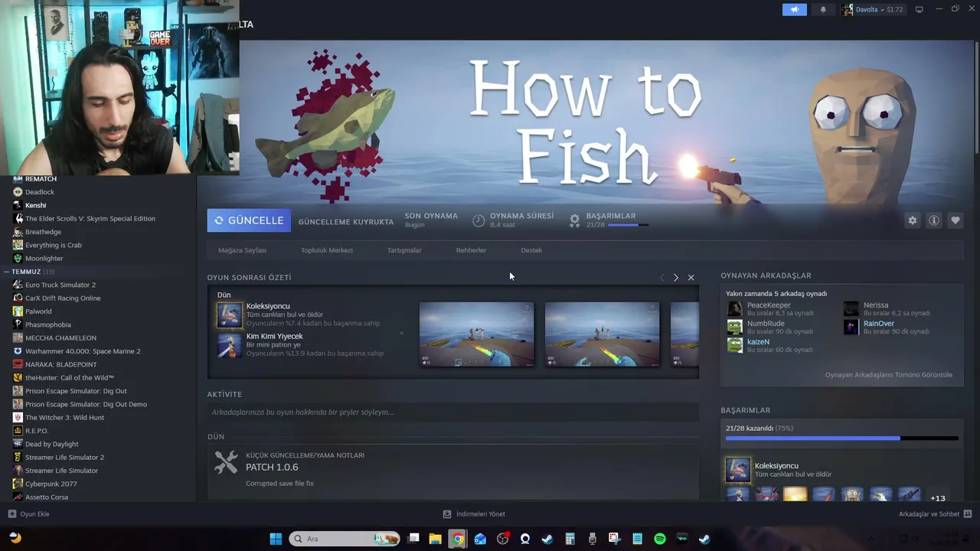Click the Koleksiyoncu achievement icon in summary
This screenshot has width=980, height=551.
pyautogui.click(x=229, y=315)
